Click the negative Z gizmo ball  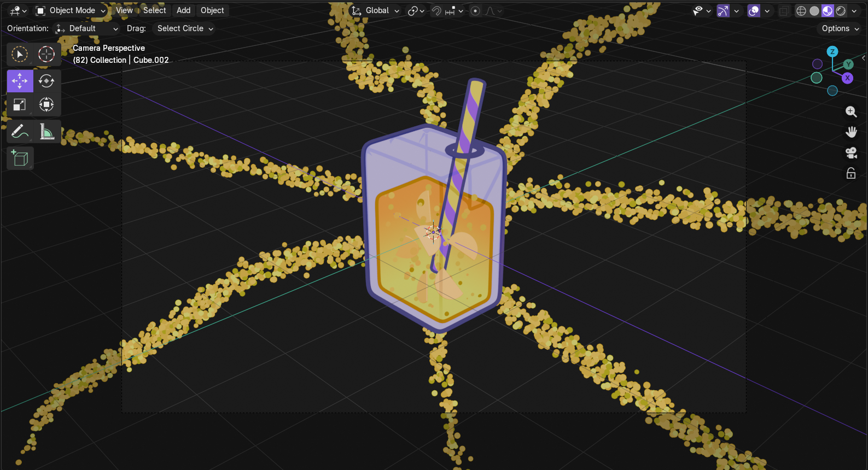click(832, 91)
